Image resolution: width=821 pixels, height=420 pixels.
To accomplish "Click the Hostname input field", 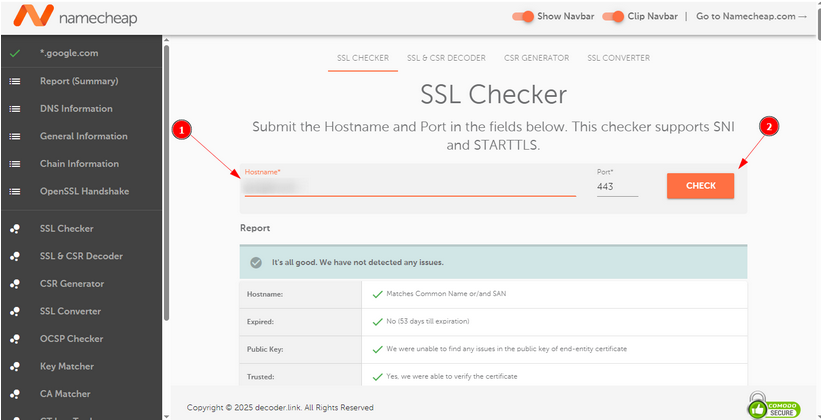I will coord(409,186).
